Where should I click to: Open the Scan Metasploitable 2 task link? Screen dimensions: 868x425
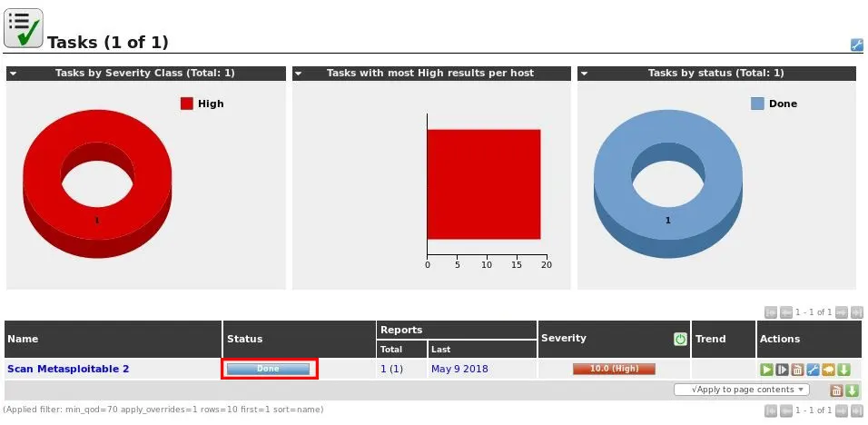tap(68, 369)
